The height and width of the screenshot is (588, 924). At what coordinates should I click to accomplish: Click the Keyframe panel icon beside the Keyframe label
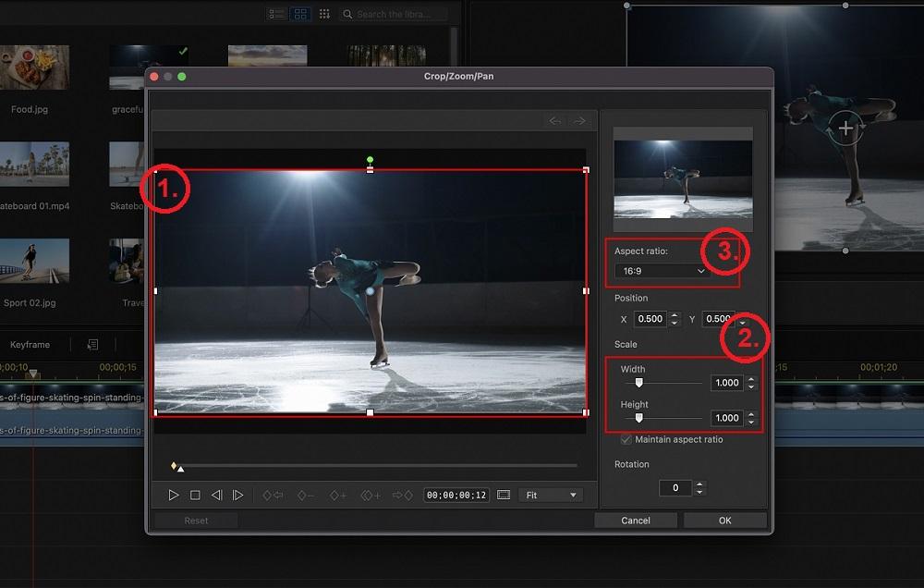(x=91, y=344)
